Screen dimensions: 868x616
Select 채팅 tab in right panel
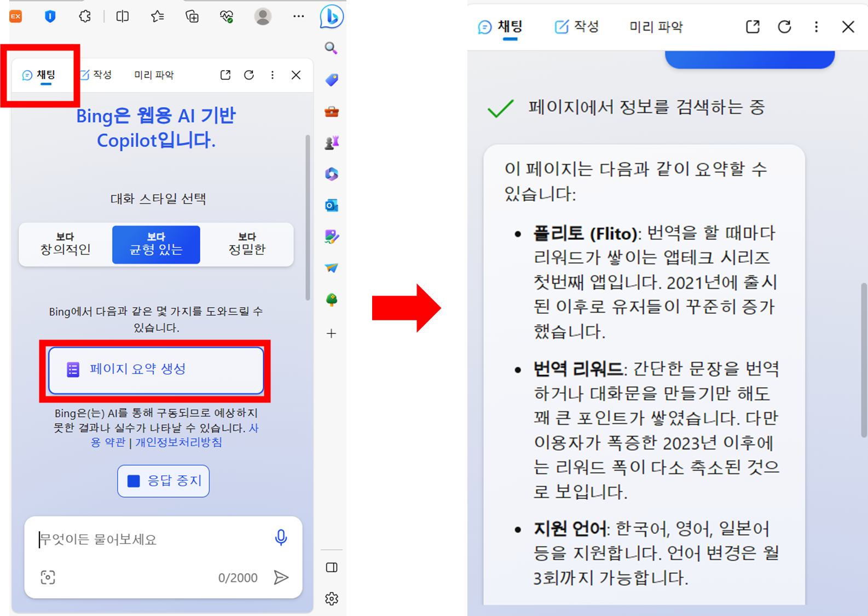tap(501, 27)
